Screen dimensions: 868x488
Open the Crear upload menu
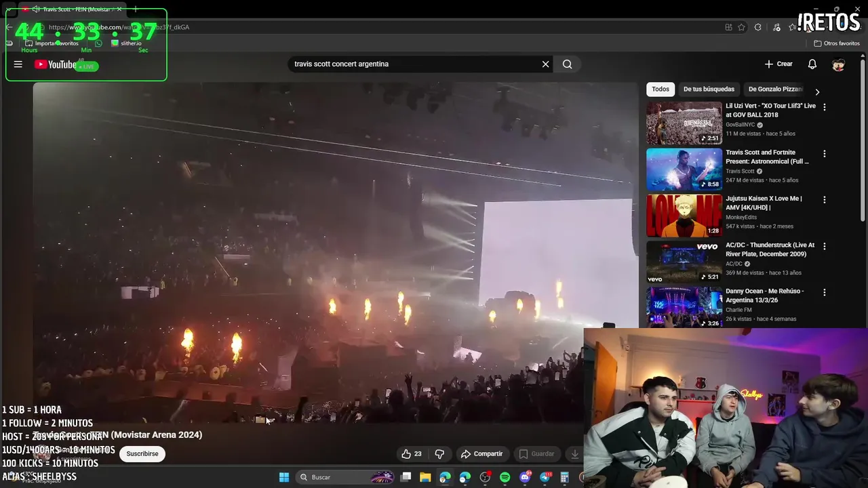pyautogui.click(x=778, y=64)
